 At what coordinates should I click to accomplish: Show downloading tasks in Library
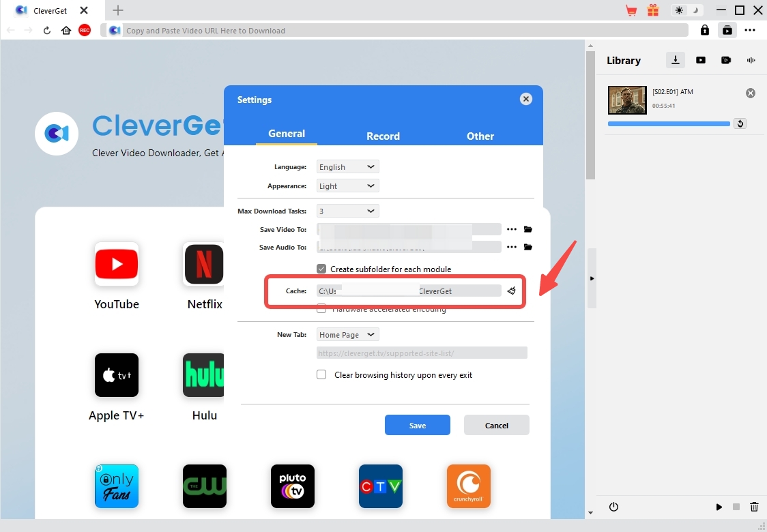click(676, 60)
